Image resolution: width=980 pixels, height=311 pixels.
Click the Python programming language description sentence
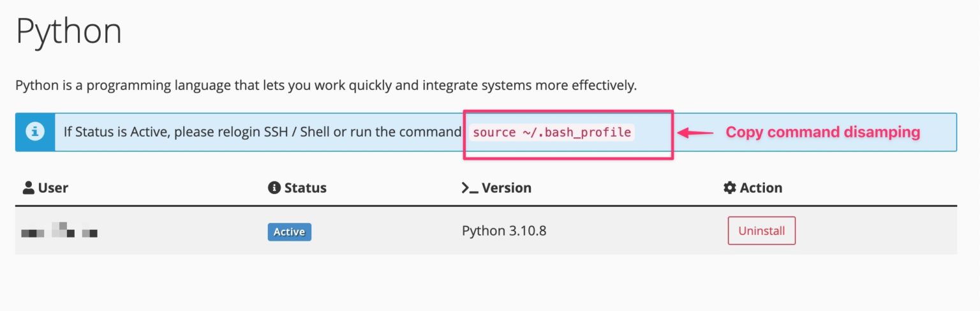[326, 85]
